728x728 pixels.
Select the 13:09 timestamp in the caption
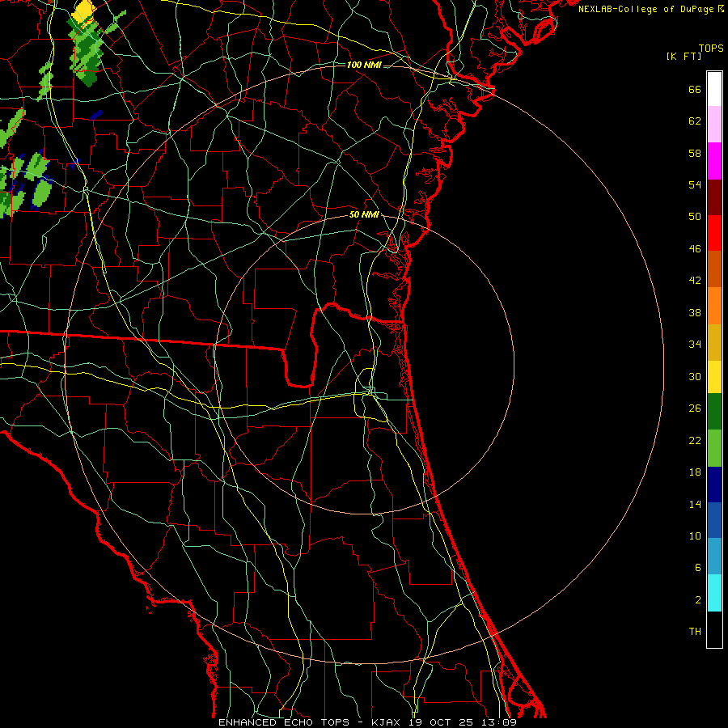497,722
